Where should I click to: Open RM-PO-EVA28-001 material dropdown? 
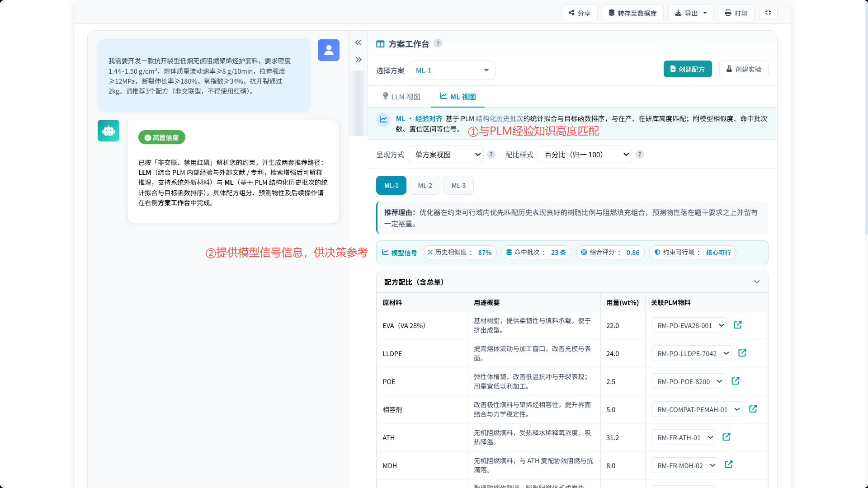(x=689, y=325)
